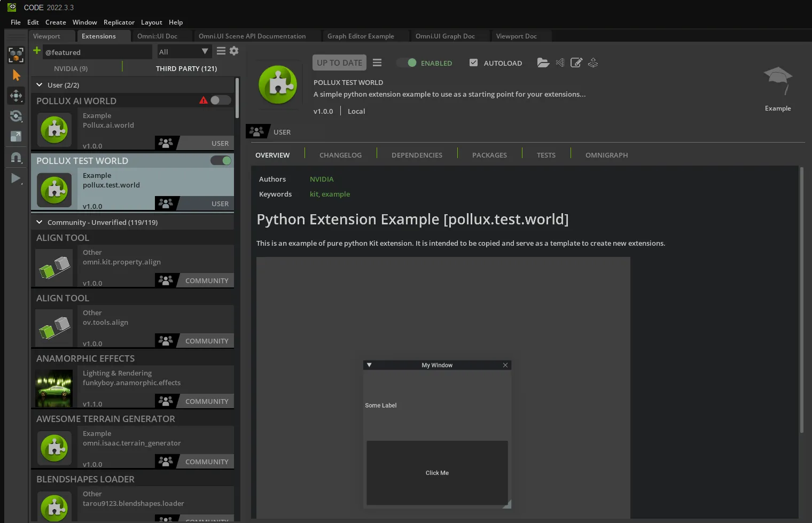Viewport: 812px width, 523px height.
Task: Disable the Pollux Test World toggle in the list
Action: click(x=221, y=160)
